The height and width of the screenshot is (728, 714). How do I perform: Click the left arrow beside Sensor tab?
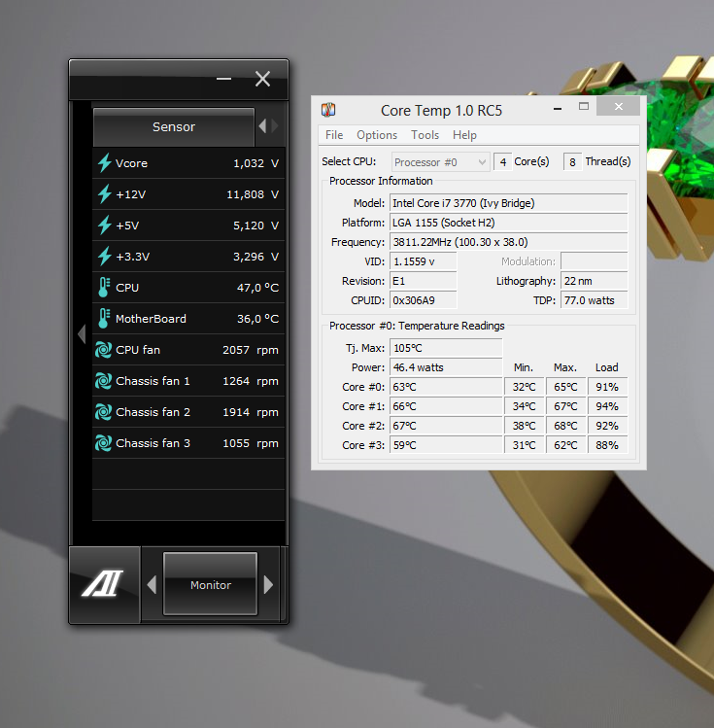click(x=262, y=125)
